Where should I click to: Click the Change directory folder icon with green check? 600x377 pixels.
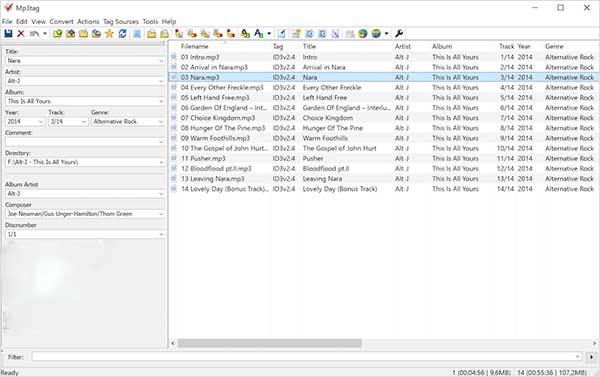[57, 34]
